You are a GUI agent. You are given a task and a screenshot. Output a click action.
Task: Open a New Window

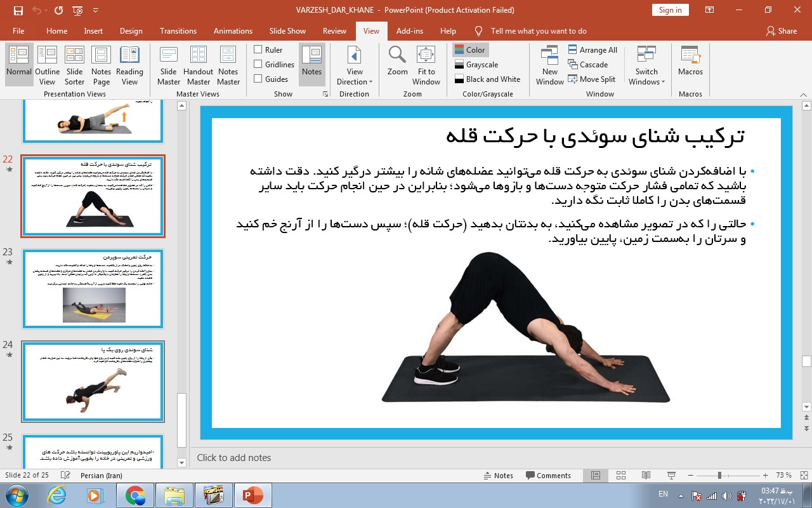pos(549,65)
